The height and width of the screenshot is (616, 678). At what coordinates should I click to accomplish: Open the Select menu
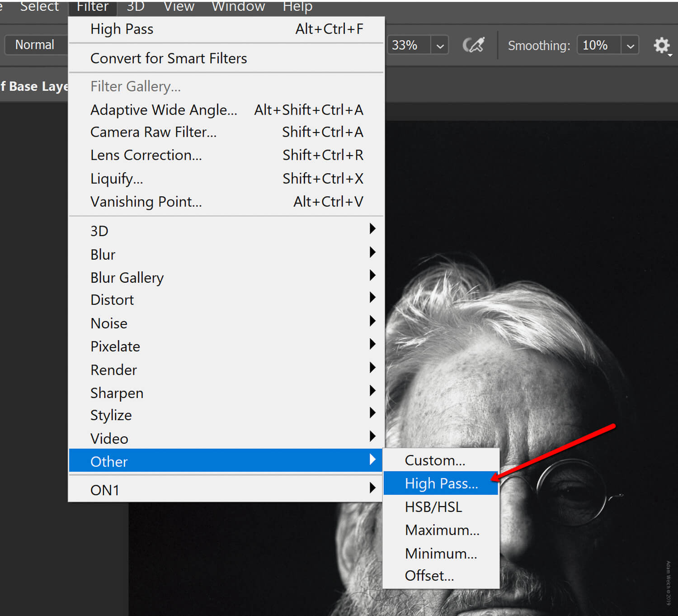pos(39,7)
